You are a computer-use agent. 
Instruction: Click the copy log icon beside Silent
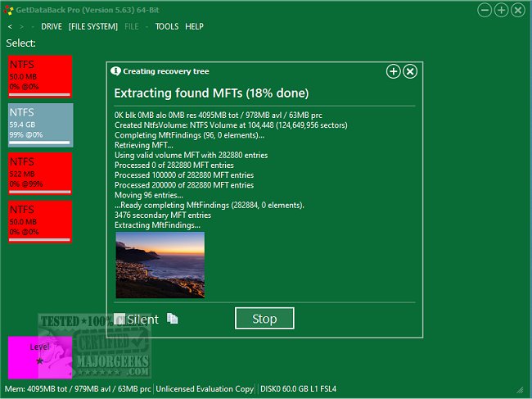173,319
